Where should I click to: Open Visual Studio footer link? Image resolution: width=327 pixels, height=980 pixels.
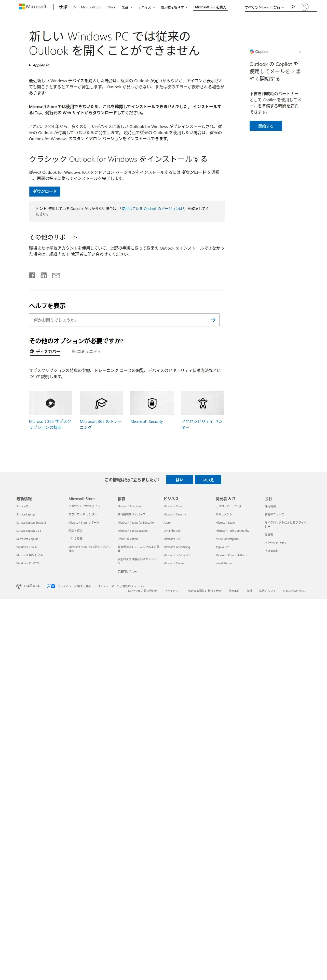(x=223, y=564)
